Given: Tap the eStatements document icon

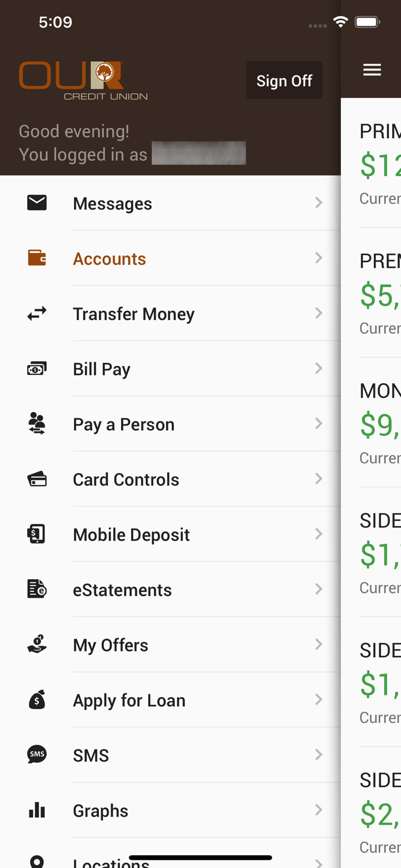Looking at the screenshot, I should coord(37,589).
